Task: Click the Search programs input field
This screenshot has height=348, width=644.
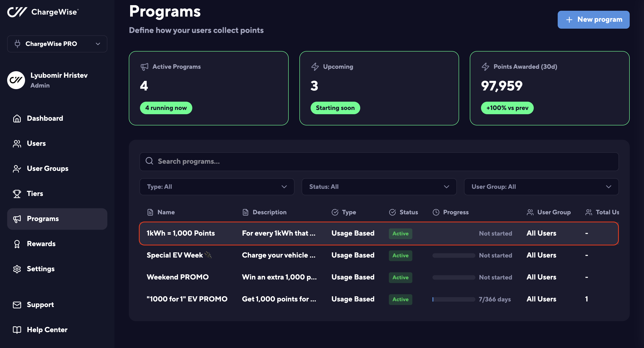Action: coord(379,161)
